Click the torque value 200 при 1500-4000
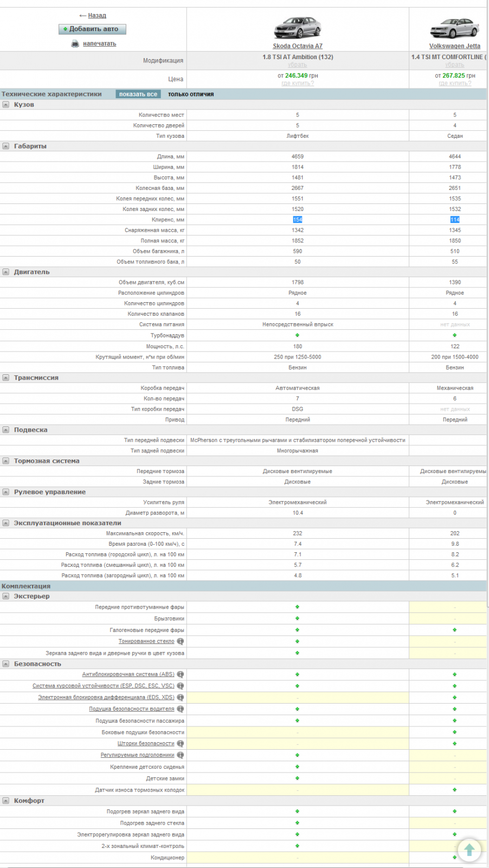489x868 pixels. [455, 357]
